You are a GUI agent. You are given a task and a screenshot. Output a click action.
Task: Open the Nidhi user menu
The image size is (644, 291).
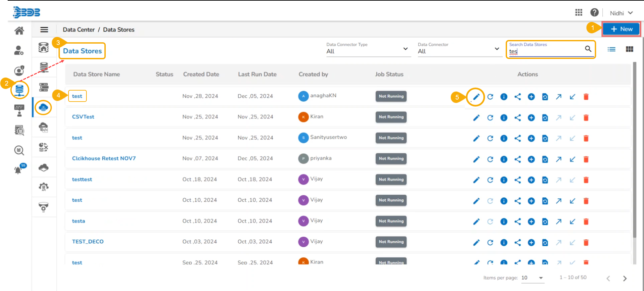coord(621,13)
